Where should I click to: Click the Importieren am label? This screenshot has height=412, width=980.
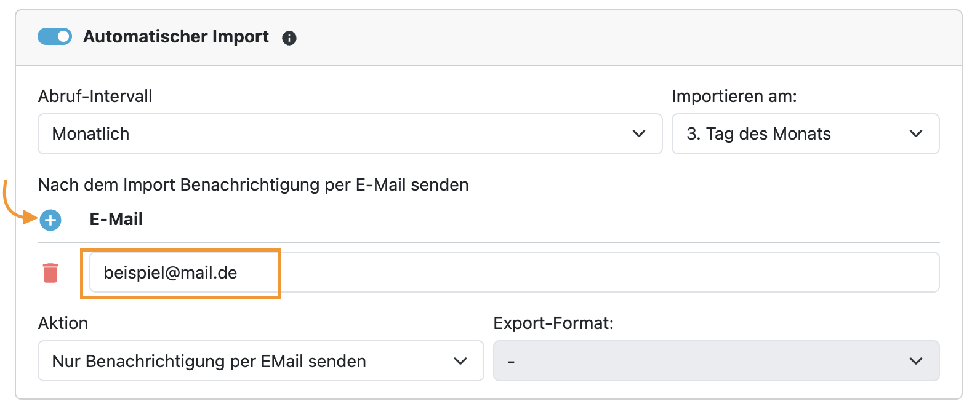(734, 97)
